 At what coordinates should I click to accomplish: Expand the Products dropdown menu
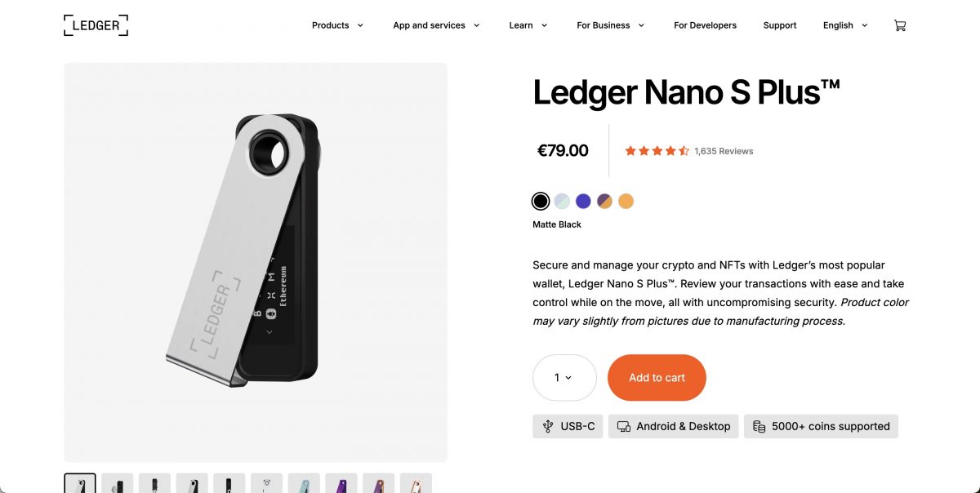(x=337, y=25)
